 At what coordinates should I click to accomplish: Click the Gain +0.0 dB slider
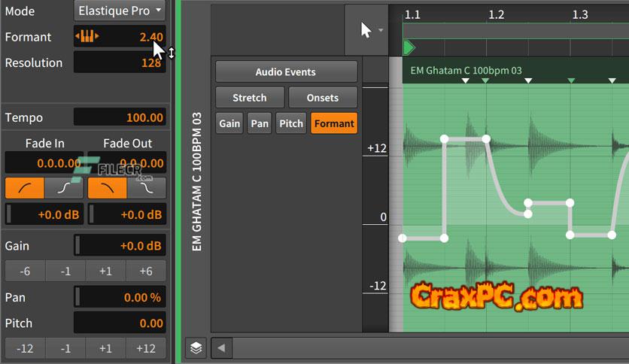click(x=120, y=245)
